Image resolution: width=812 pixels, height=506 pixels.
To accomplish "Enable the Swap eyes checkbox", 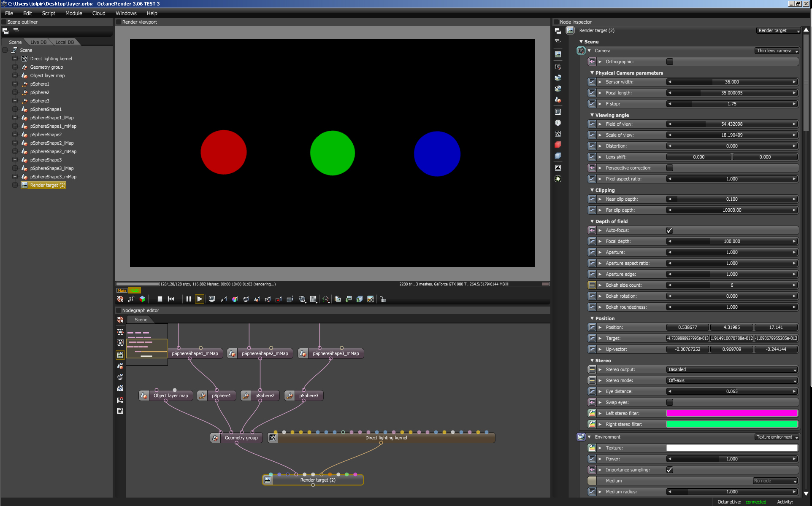I will 669,402.
